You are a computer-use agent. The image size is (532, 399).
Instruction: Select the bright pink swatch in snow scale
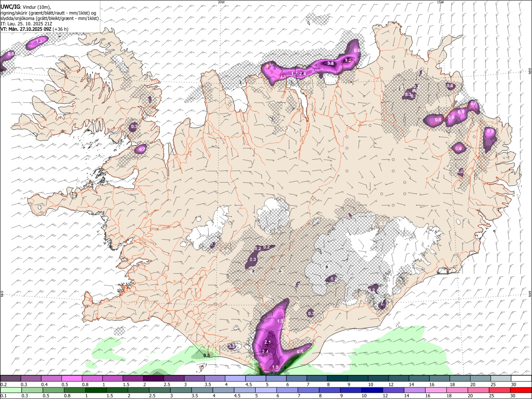pos(71,378)
